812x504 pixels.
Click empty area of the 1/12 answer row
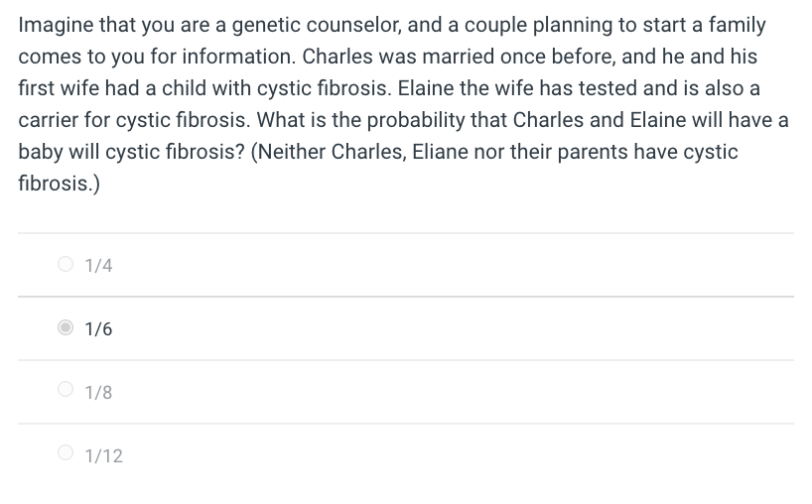coord(447,456)
